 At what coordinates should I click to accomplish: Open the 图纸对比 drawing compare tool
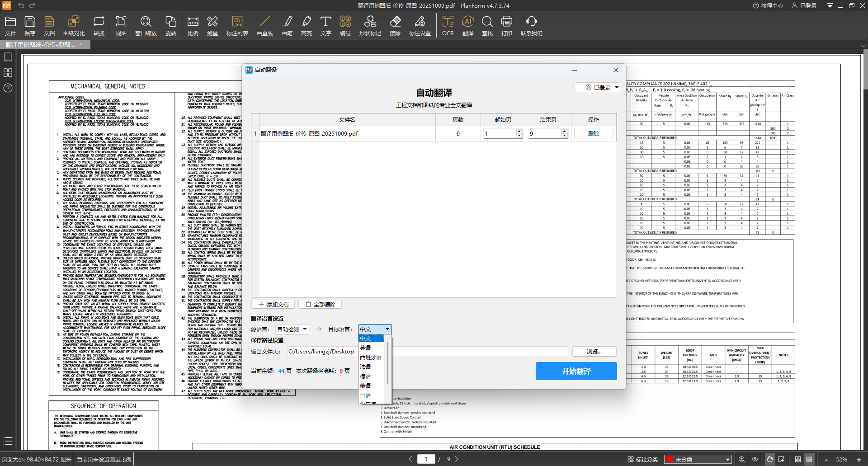tap(74, 25)
